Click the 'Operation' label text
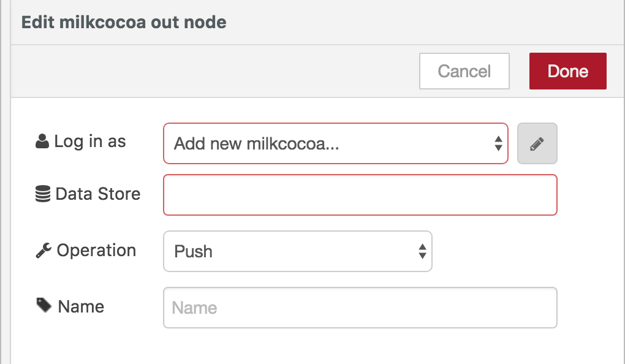 tap(96, 251)
